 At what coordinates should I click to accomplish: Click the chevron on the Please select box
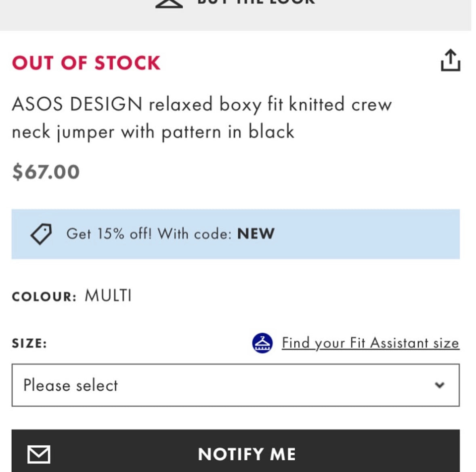click(440, 384)
